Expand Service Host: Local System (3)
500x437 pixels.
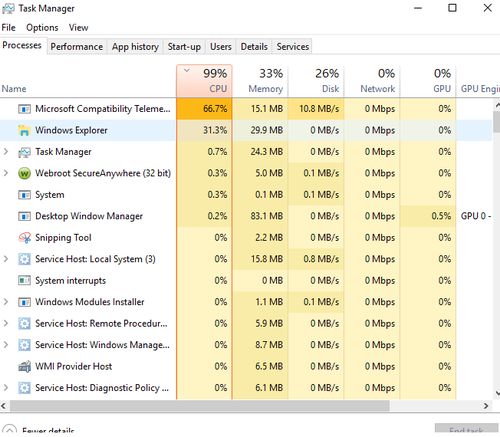tap(6, 259)
